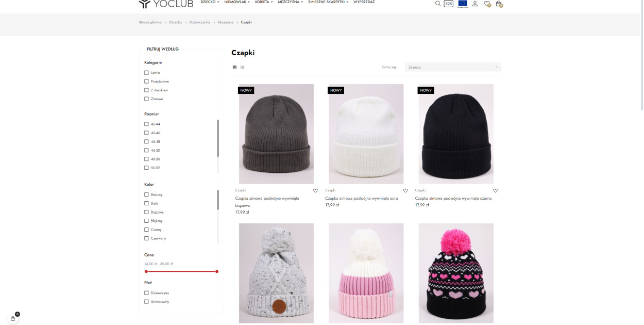The width and height of the screenshot is (644, 325).
Task: Open the gray brown beanie product image
Action: click(276, 134)
